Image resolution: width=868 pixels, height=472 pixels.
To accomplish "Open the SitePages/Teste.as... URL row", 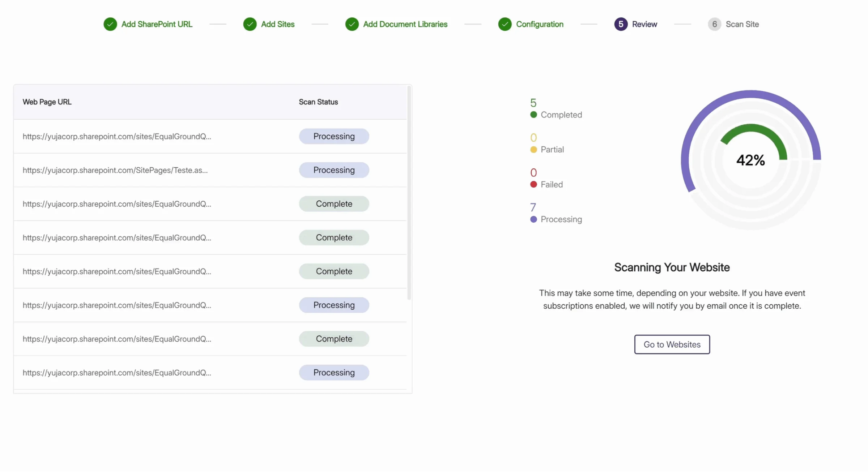I will [x=115, y=170].
